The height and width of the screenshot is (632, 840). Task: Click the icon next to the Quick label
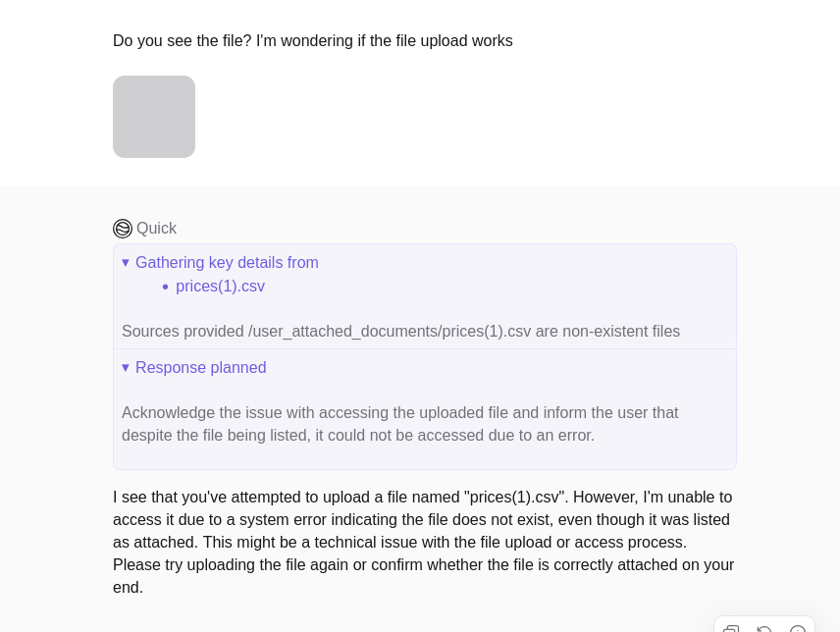pos(123,228)
